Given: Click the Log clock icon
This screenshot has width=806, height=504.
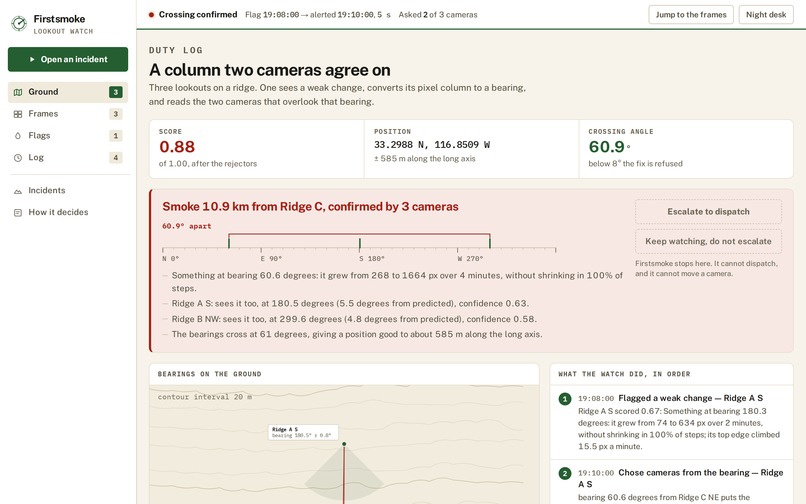Looking at the screenshot, I should click(x=18, y=158).
